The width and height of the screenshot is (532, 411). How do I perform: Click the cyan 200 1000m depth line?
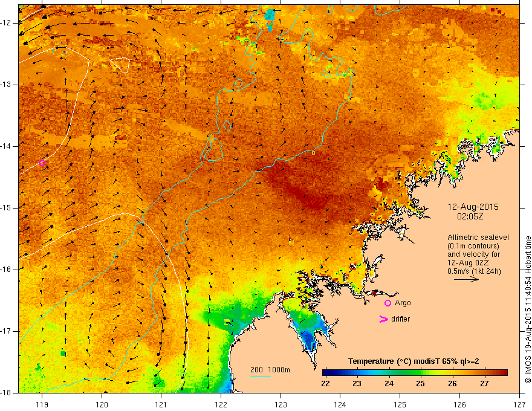pyautogui.click(x=260, y=376)
